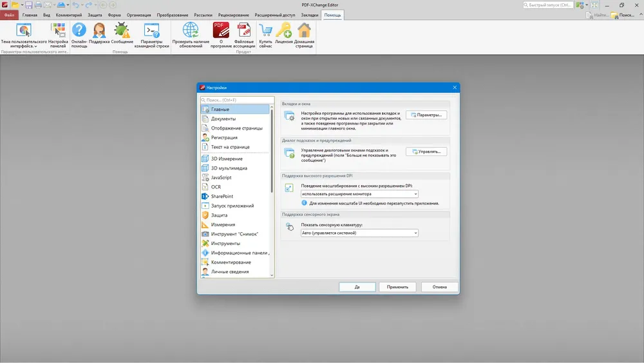Switch to the Защита ribbon tab
The image size is (644, 363).
[x=95, y=14]
